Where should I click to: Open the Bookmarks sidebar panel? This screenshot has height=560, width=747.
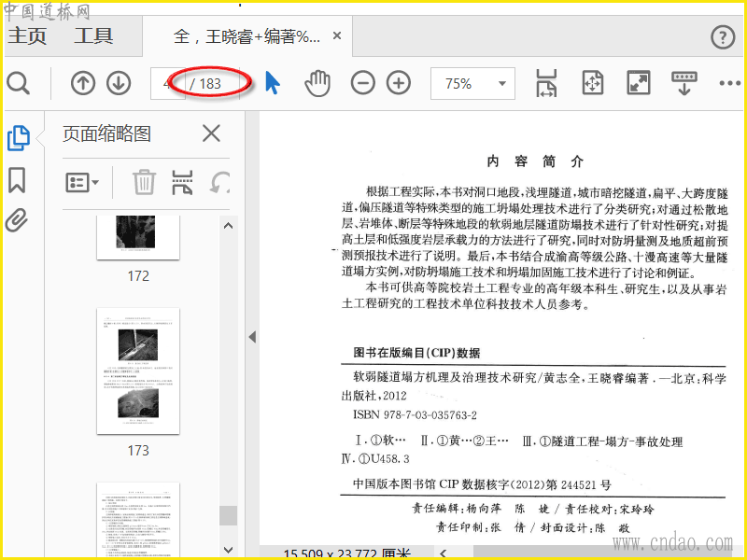pos(17,180)
